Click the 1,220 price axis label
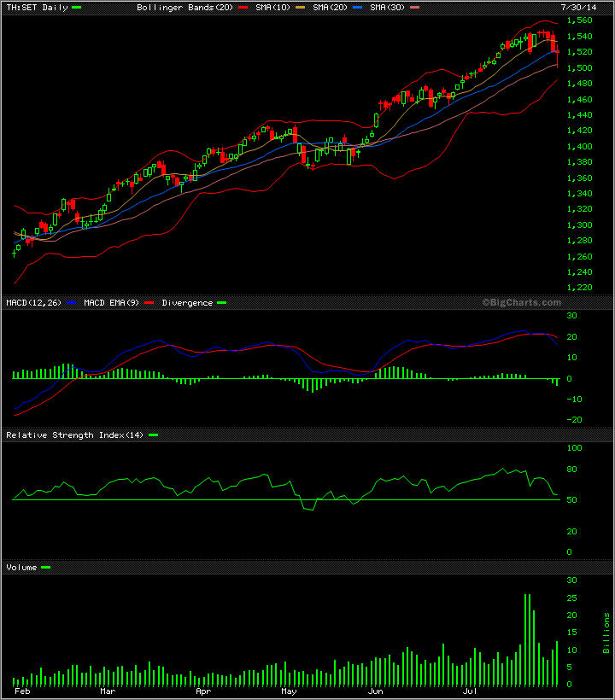 (580, 288)
